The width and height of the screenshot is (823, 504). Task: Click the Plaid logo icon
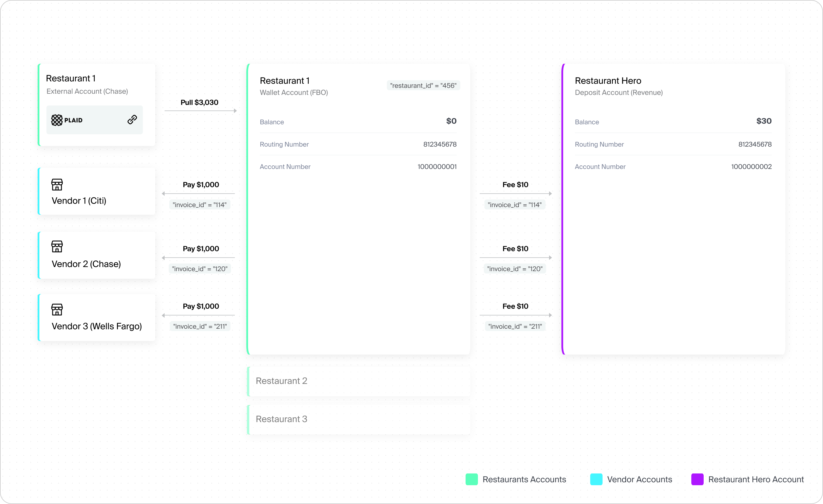point(57,120)
